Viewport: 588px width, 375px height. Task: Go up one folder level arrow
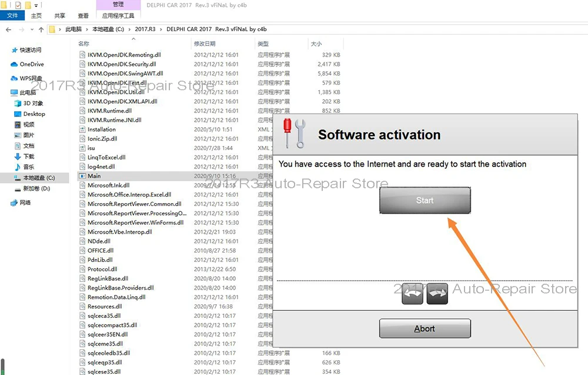click(41, 29)
